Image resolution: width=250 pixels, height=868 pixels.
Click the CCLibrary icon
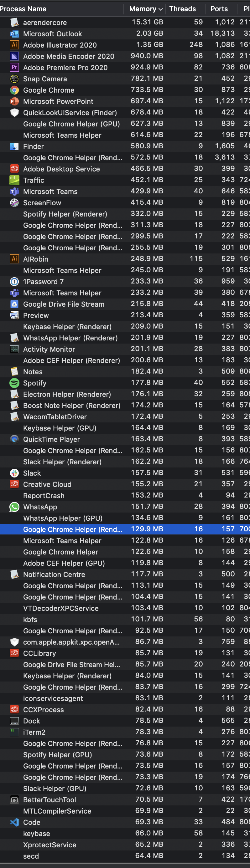[14, 653]
